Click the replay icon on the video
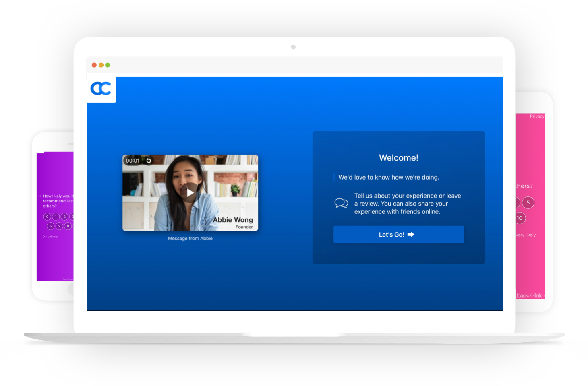 point(149,161)
